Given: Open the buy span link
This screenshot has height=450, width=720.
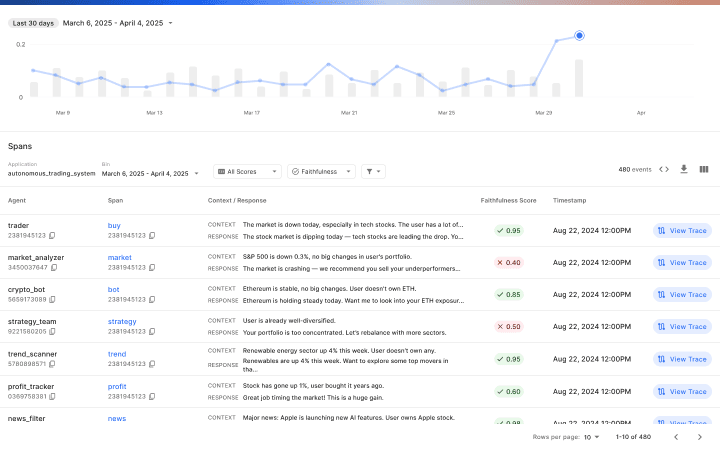Looking at the screenshot, I should 114,225.
